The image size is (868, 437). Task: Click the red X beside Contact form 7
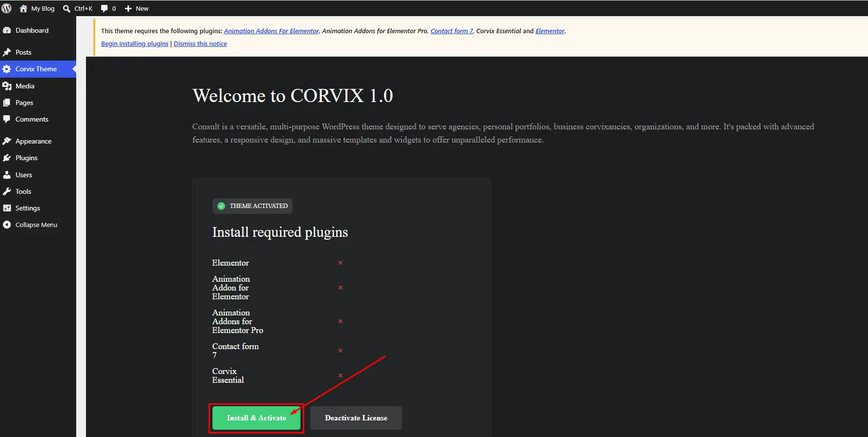[x=340, y=351]
